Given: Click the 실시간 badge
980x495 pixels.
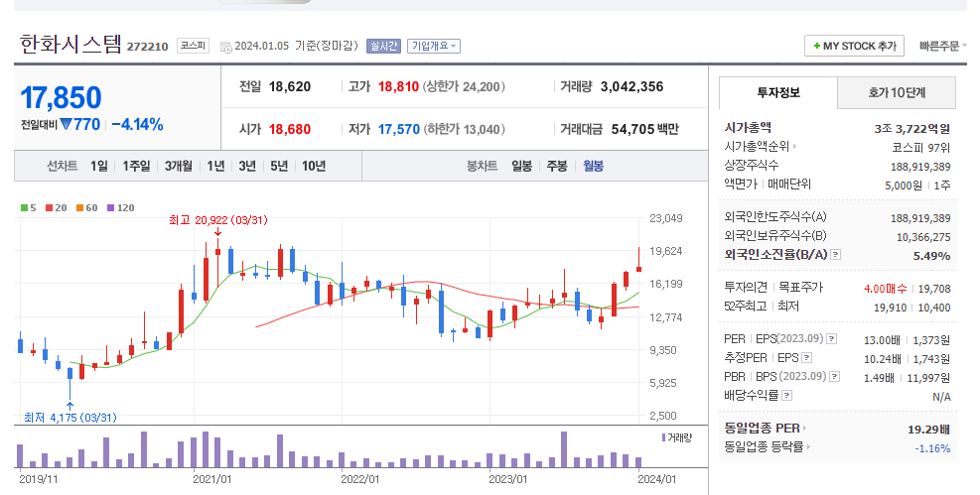Looking at the screenshot, I should pyautogui.click(x=383, y=46).
